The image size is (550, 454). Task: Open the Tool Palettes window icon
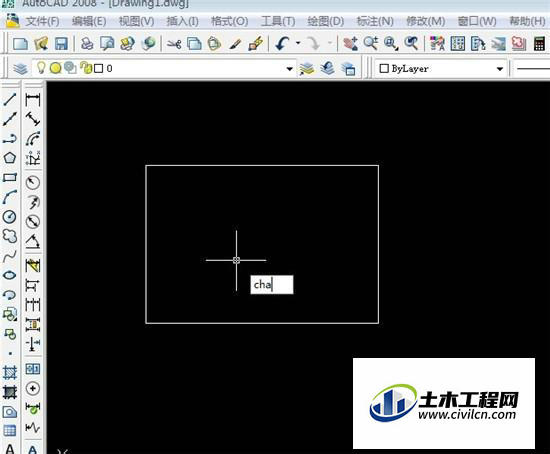tap(478, 44)
